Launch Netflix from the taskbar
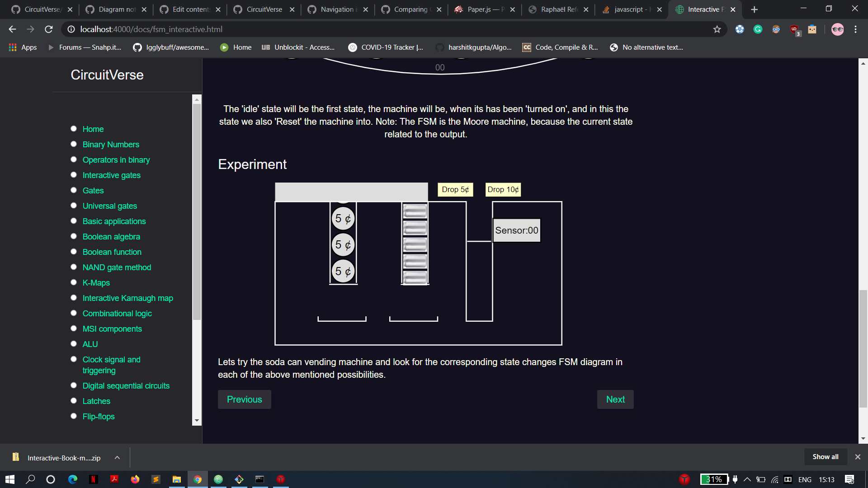Screen dimensions: 868x488 click(94, 479)
